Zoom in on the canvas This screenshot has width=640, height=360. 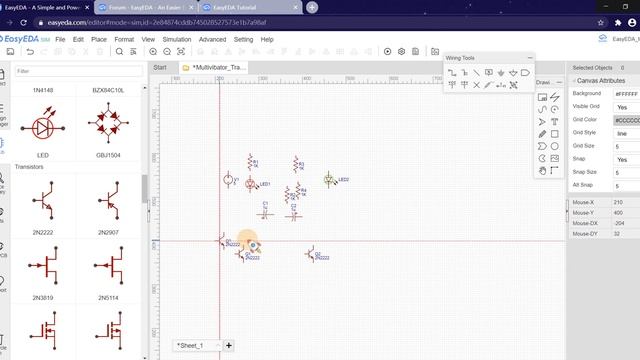(x=153, y=52)
